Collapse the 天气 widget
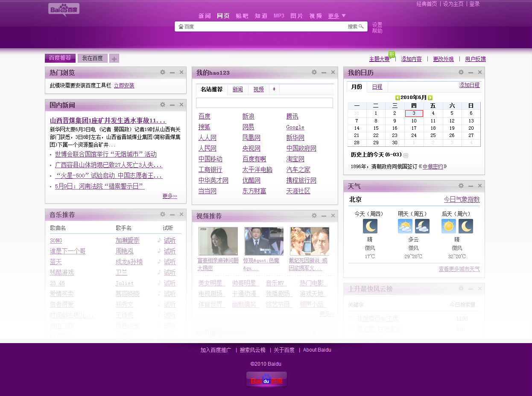Viewport: 532px width, 396px height. (x=471, y=186)
